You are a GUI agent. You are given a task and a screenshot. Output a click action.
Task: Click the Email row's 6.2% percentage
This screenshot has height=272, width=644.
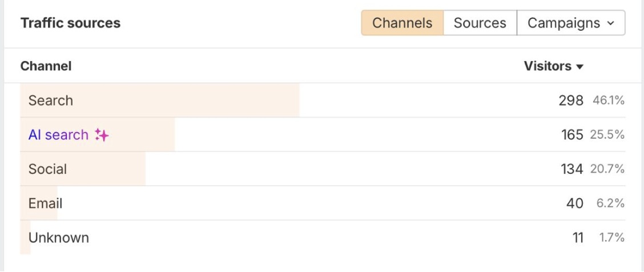(x=610, y=203)
